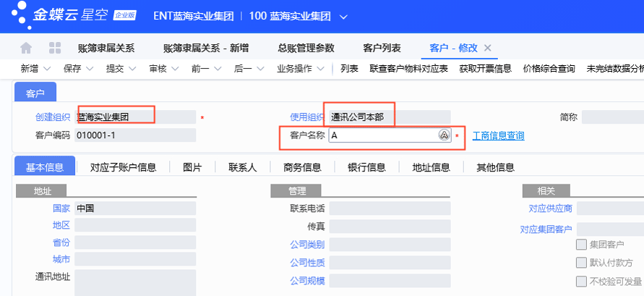This screenshot has width=644, height=296.
Task: Click 联查客户物料对应表 in toolbar
Action: pos(408,69)
